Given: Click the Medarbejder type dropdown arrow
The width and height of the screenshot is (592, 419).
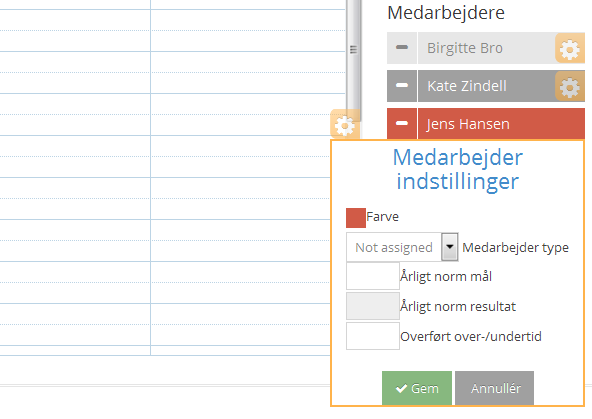Looking at the screenshot, I should point(450,247).
